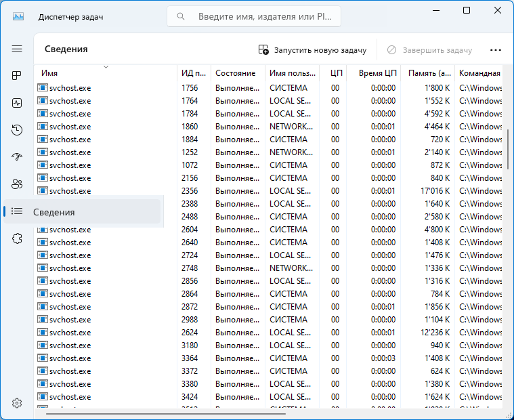Switch to the Processes page icon
Screen dimensions: 514x420
pyautogui.click(x=17, y=76)
